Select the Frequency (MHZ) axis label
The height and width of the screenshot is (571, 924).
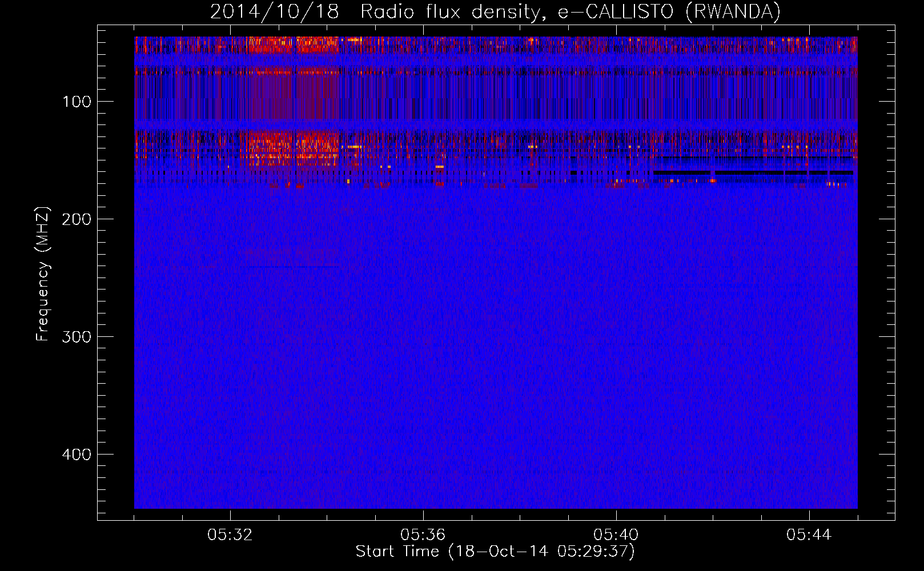(x=43, y=274)
